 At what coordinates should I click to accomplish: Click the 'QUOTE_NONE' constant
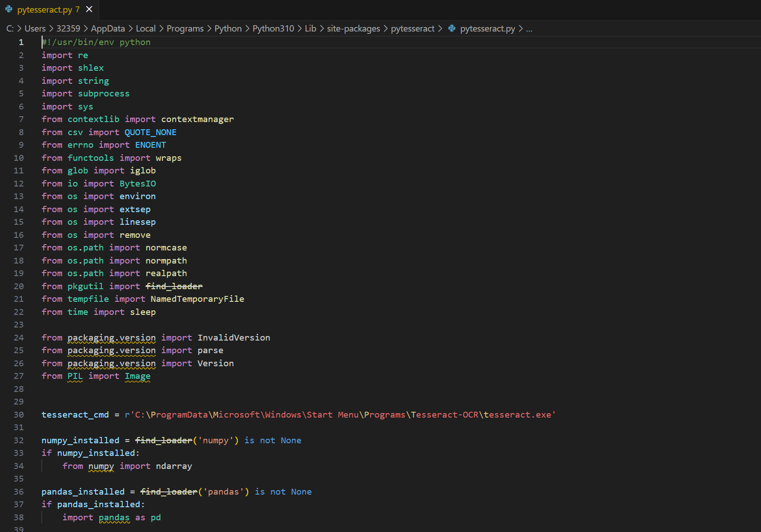tap(150, 132)
